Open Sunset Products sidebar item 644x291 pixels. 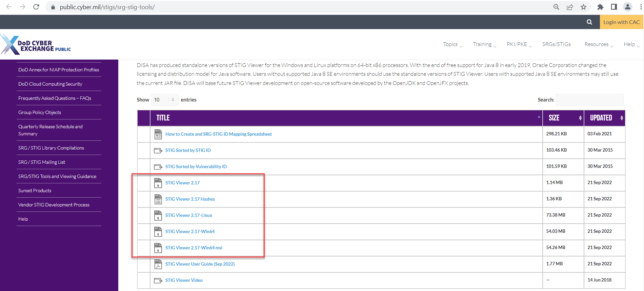(35, 191)
